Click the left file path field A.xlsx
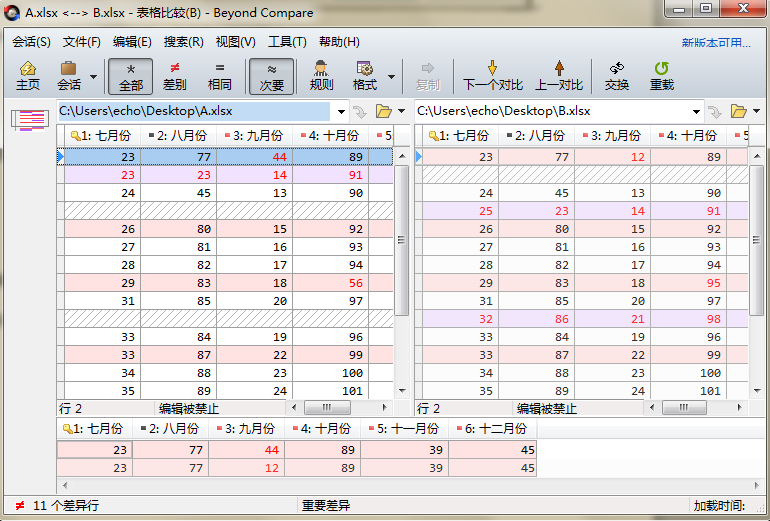 194,111
